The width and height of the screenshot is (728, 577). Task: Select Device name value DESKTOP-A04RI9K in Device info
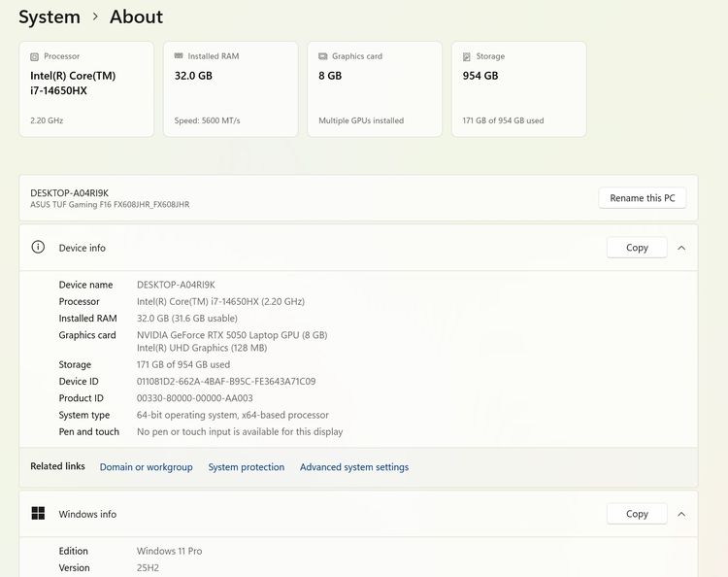[176, 285]
